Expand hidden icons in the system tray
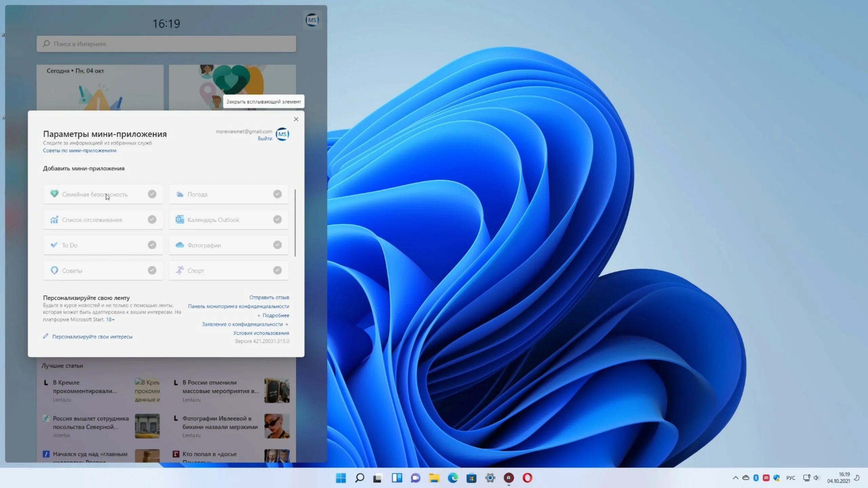Screen dimensions: 868x488 point(736,478)
